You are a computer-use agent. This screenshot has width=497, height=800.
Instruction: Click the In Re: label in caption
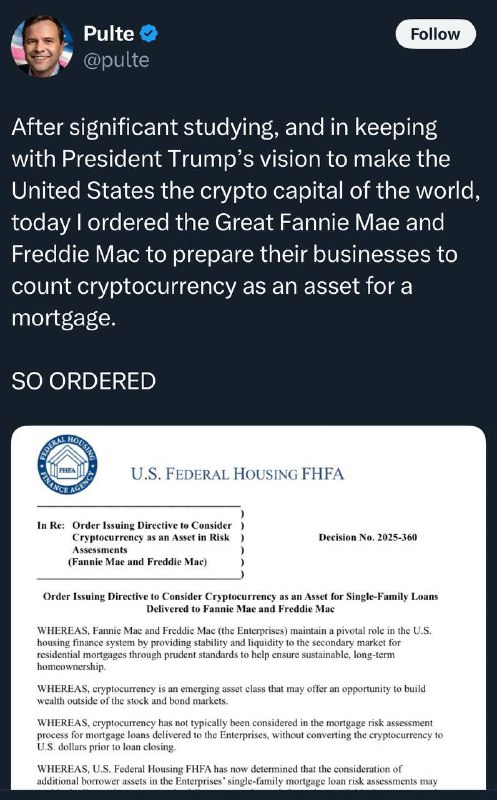pos(51,526)
